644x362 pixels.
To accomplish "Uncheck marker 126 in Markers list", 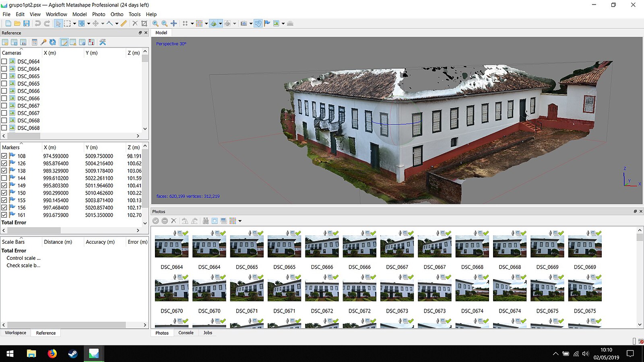I will [5, 163].
